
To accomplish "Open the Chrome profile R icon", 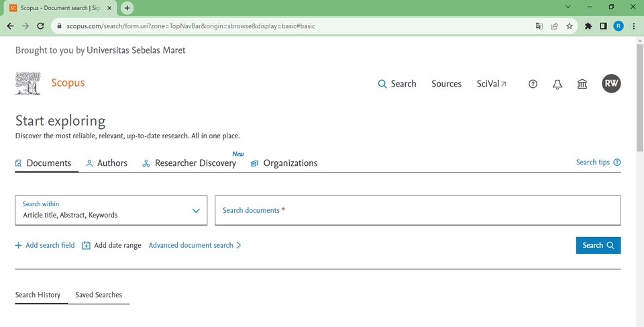I will point(619,26).
